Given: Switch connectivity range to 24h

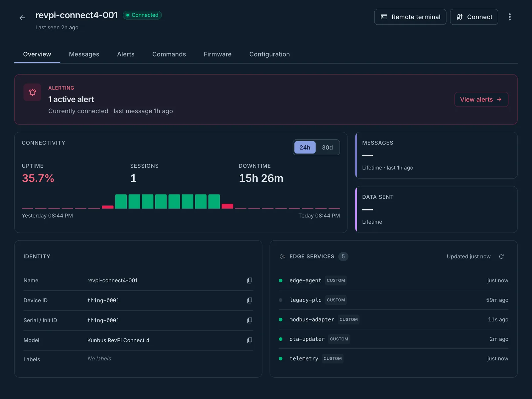Looking at the screenshot, I should (305, 147).
